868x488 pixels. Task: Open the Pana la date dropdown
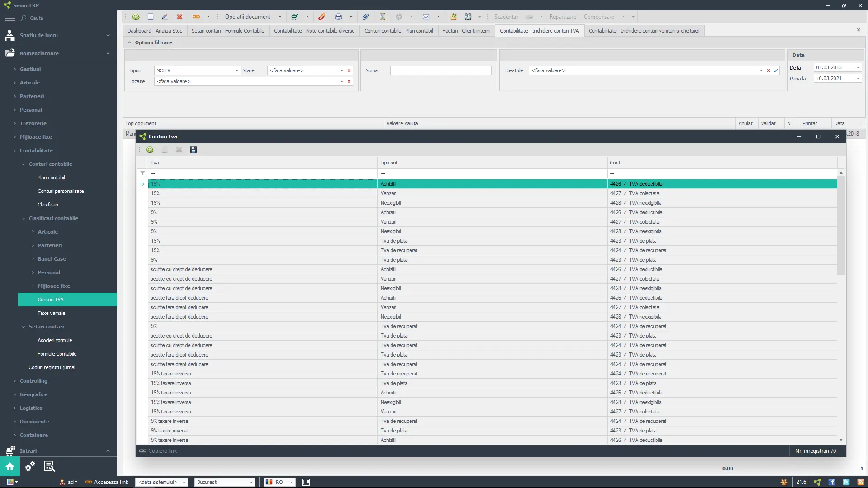[x=858, y=78]
